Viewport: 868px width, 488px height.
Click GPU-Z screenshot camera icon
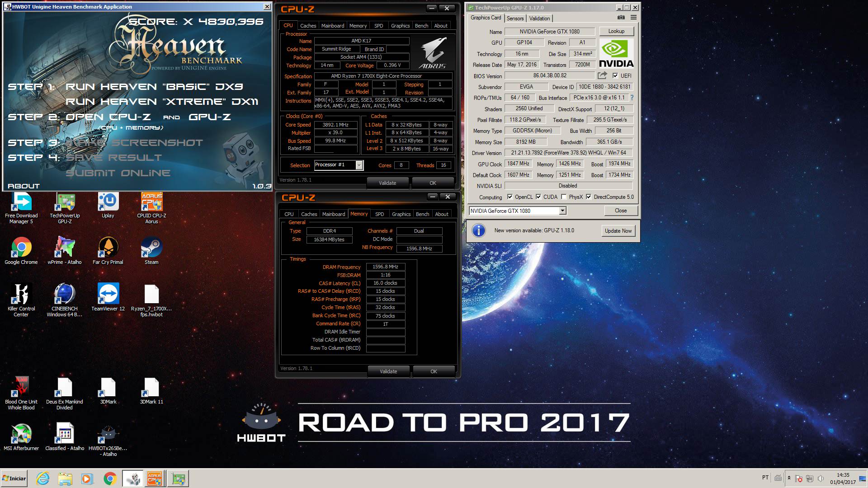pyautogui.click(x=621, y=18)
